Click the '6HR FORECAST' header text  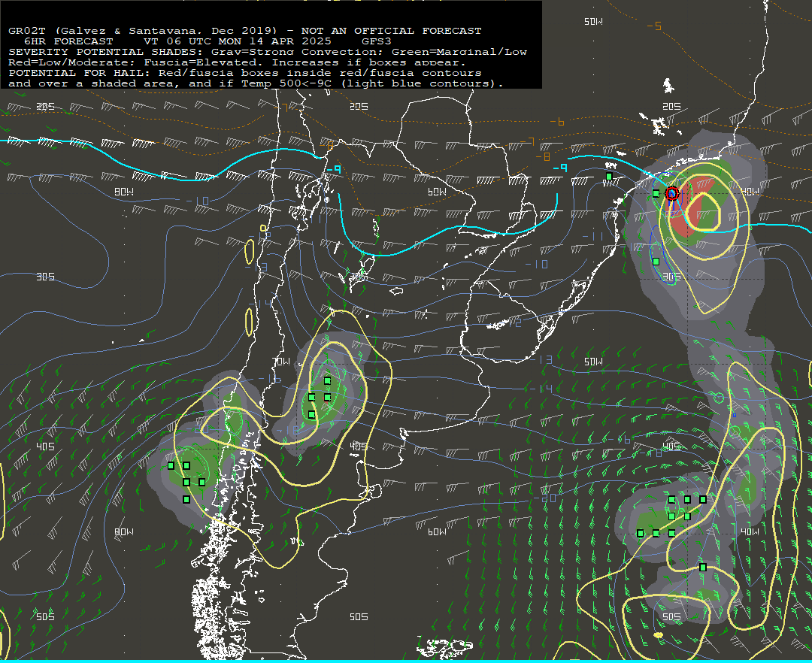68,41
